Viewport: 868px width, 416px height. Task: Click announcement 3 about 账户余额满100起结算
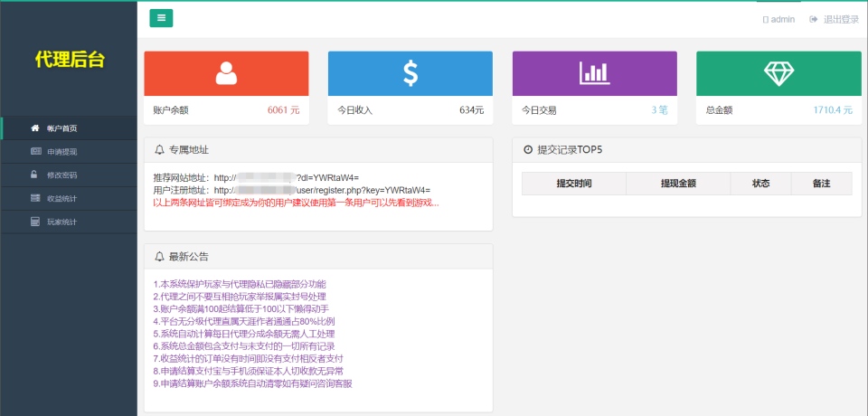[241, 308]
